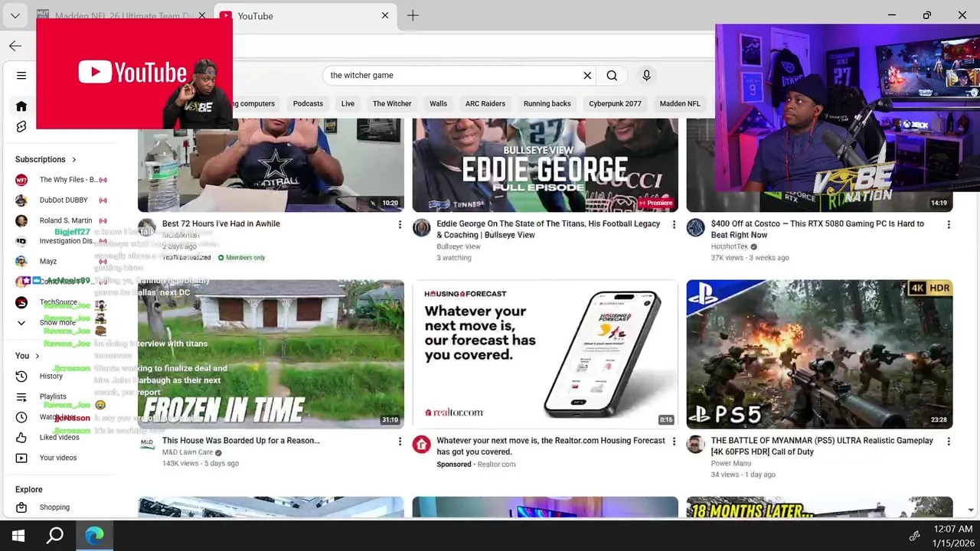Expand the You section arrow
Image resolution: width=980 pixels, height=551 pixels.
tap(37, 356)
